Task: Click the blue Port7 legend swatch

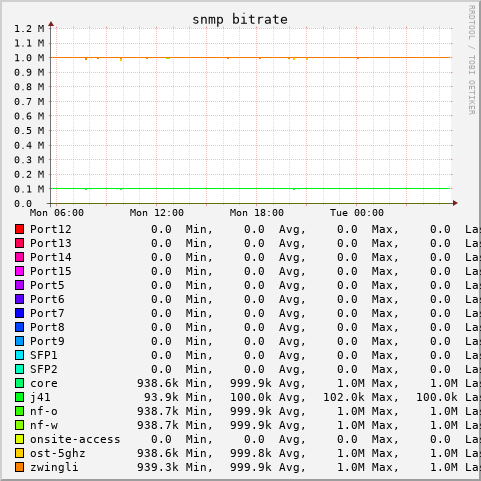Action: pyautogui.click(x=20, y=313)
